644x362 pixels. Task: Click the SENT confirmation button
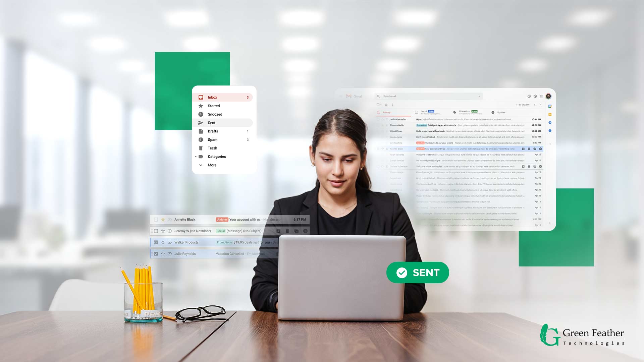coord(417,273)
